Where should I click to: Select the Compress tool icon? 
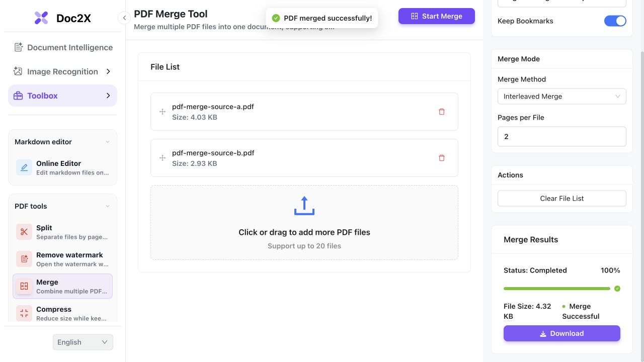(x=24, y=313)
